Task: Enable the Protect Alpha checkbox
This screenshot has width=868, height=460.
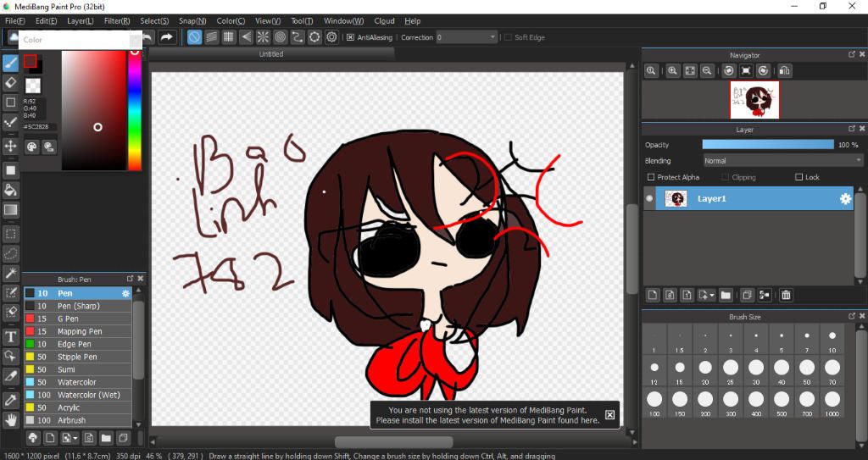Action: [x=651, y=177]
